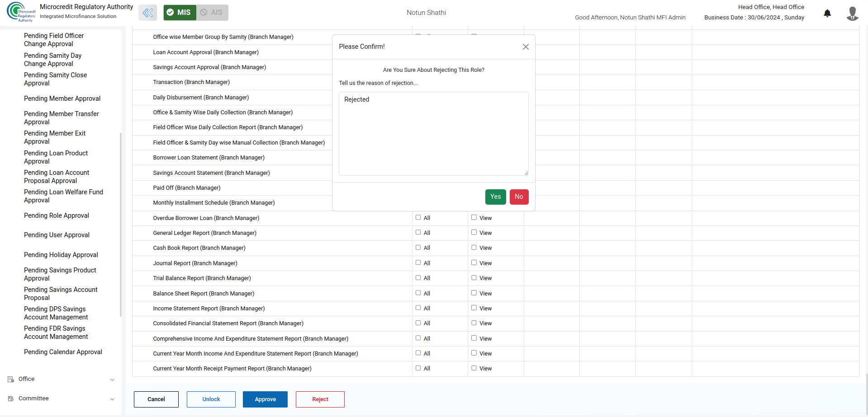This screenshot has height=417, width=868.
Task: Open Pending Role Approval in sidebar
Action: click(57, 216)
